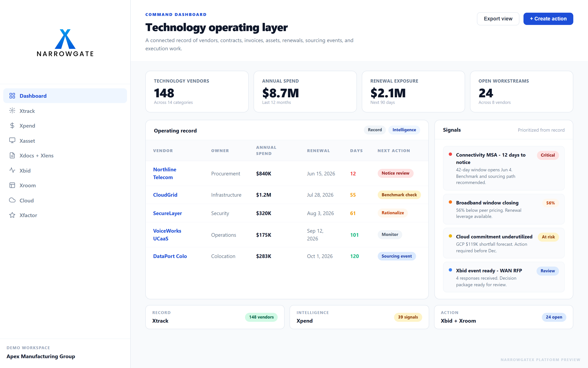Click the Xbid activity pulse icon
Screen dimensions: 588x368
coord(12,170)
